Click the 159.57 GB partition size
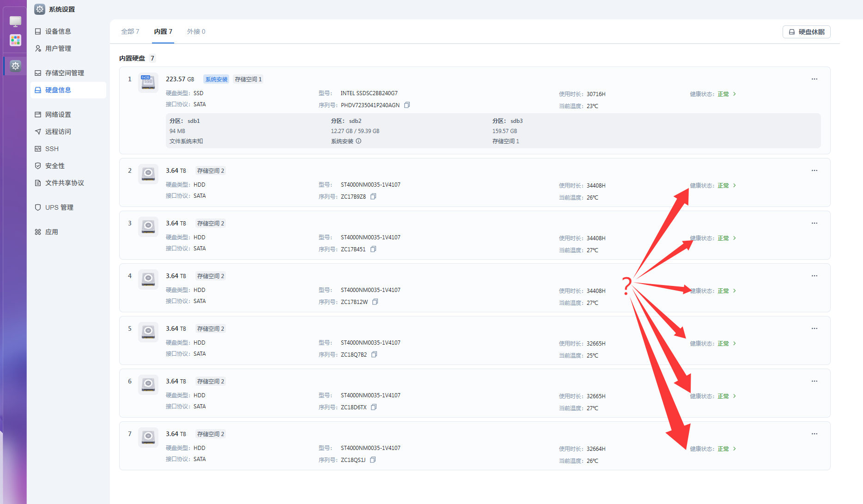The height and width of the screenshot is (504, 863). tap(504, 131)
